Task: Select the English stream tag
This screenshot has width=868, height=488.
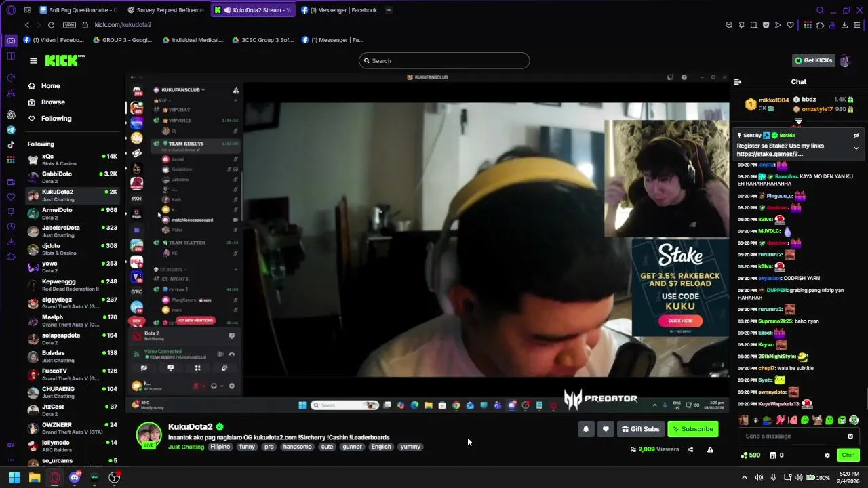Action: click(x=381, y=447)
